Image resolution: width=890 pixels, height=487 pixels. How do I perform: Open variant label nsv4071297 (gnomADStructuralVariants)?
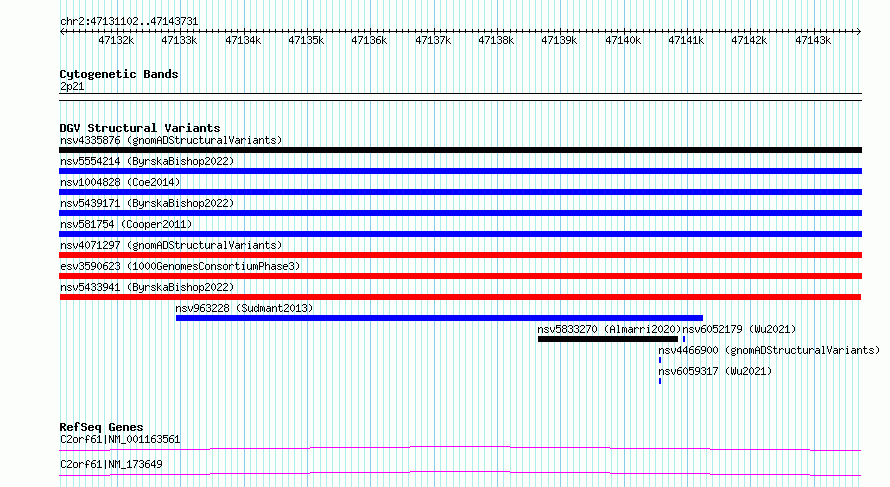pyautogui.click(x=171, y=245)
